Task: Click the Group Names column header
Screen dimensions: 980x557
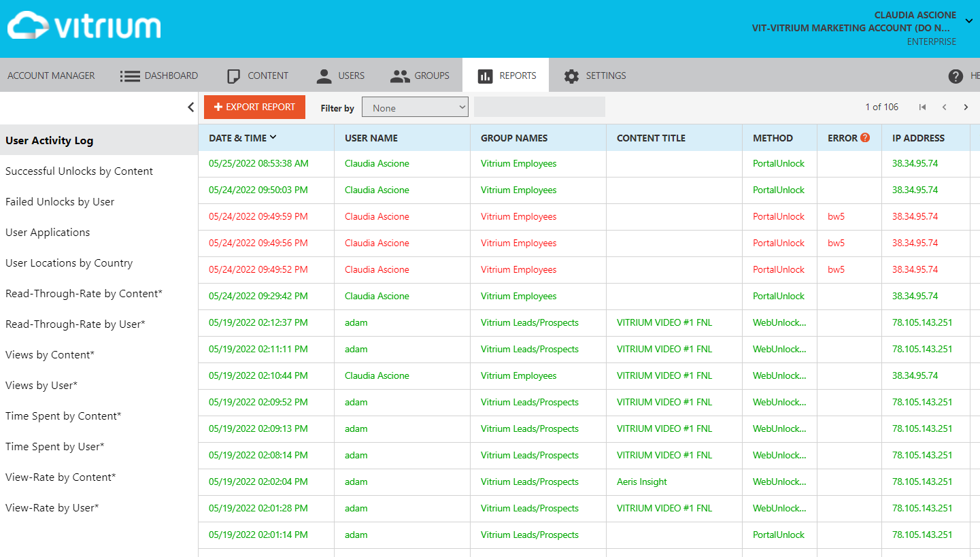Action: [514, 138]
